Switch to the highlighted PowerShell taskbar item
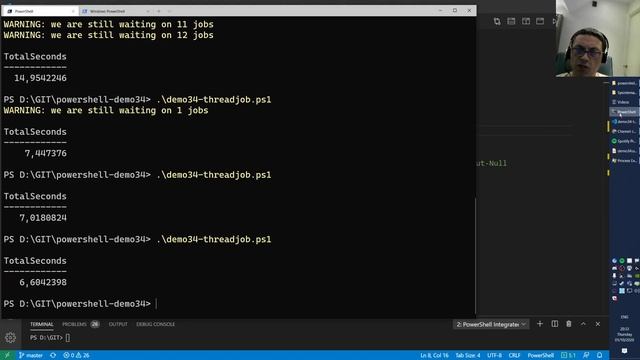Viewport: 640px width, 360px height. [624, 111]
